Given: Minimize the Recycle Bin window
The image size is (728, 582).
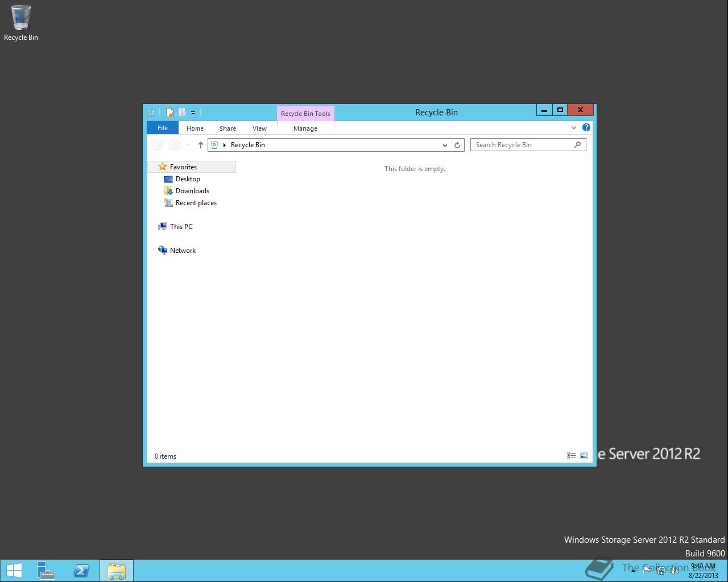Looking at the screenshot, I should [544, 110].
